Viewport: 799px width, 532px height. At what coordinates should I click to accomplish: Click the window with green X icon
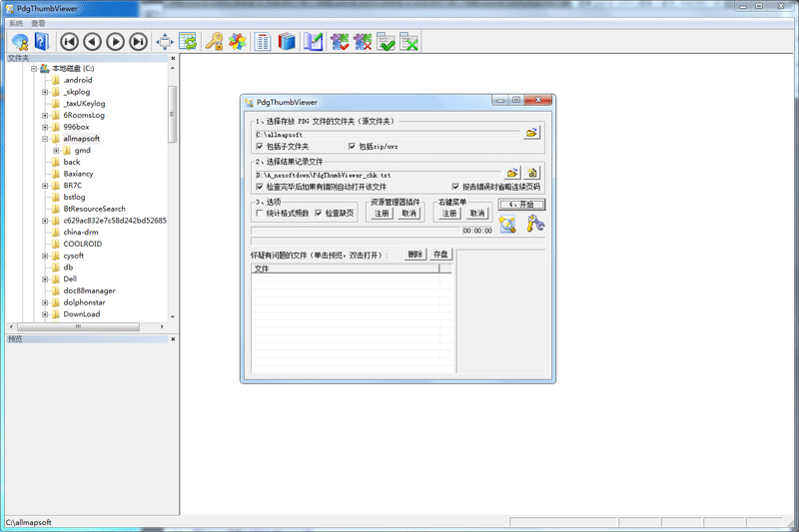[x=408, y=42]
